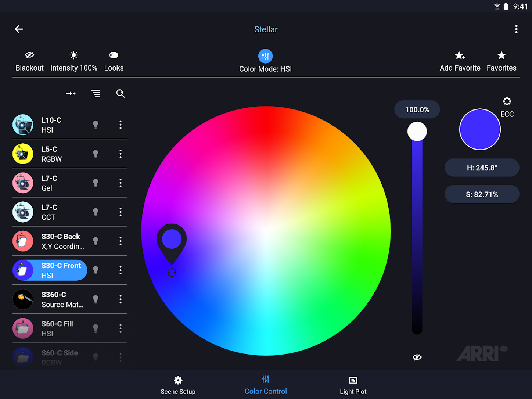Viewport: 532px width, 399px height.
Task: Select the jump-to-fixture arrow icon
Action: (71, 94)
